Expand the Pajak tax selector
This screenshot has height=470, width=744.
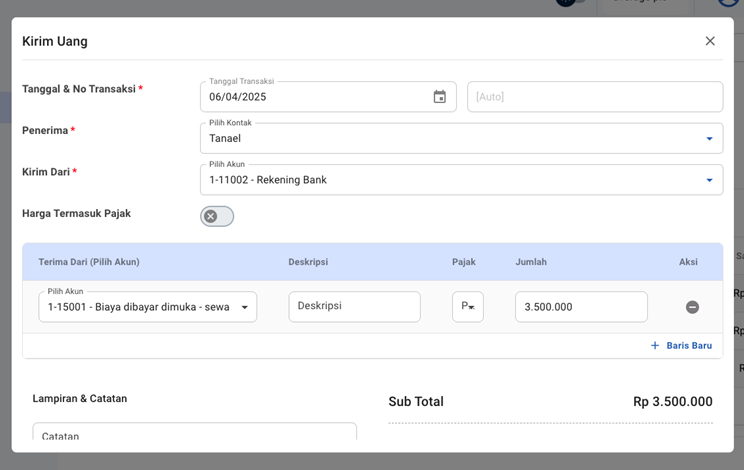[467, 307]
